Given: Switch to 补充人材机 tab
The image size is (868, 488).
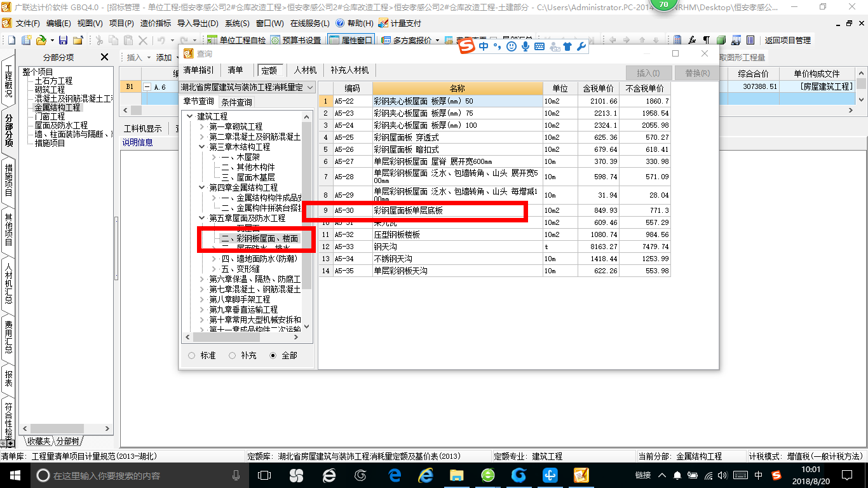Looking at the screenshot, I should (349, 70).
